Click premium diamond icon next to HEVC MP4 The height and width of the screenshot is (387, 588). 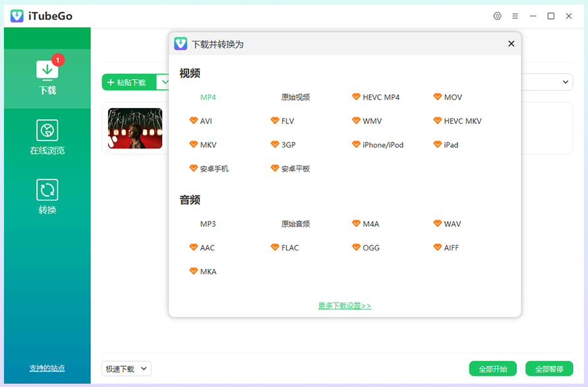click(356, 97)
